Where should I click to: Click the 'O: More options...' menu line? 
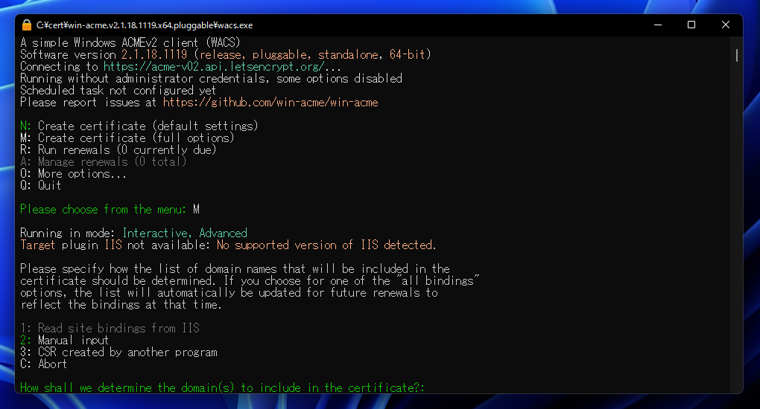pos(73,174)
